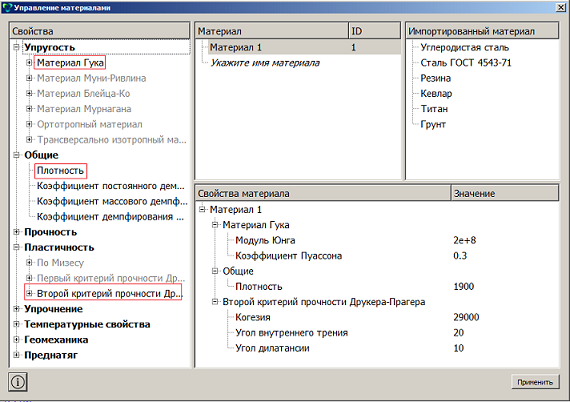Select По Мизесу plasticity item
570x402 pixels.
[60, 263]
